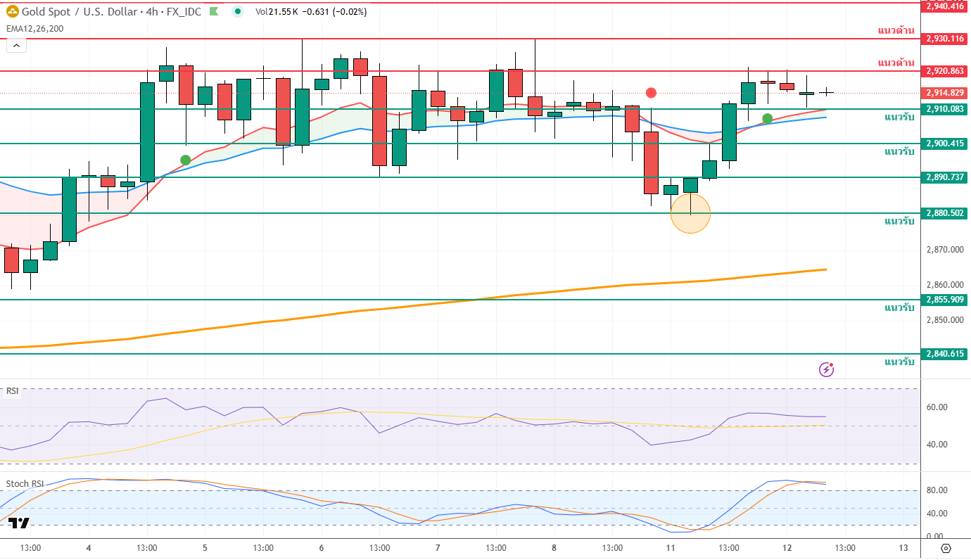Click the แนวรับ label under the 2,840.615 line
Image resolution: width=971 pixels, height=560 pixels.
(899, 362)
